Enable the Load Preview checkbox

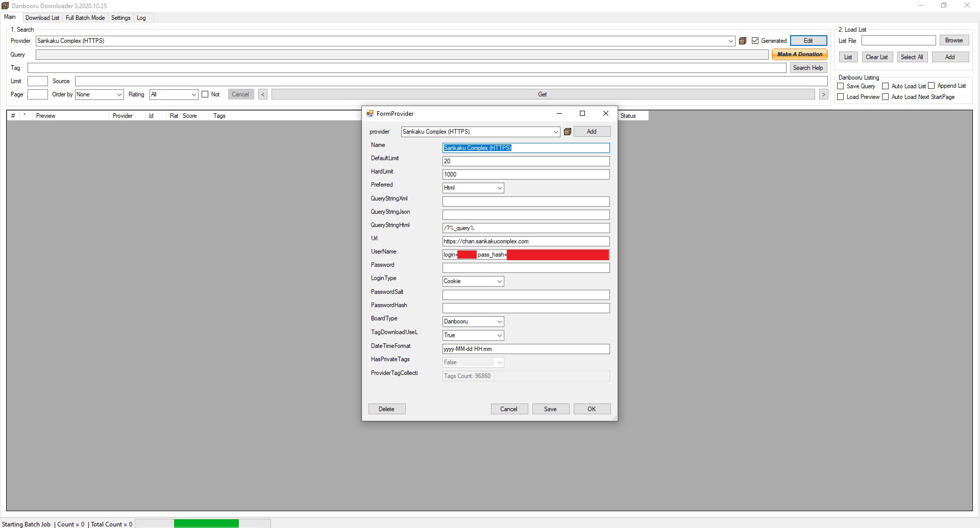coord(841,97)
